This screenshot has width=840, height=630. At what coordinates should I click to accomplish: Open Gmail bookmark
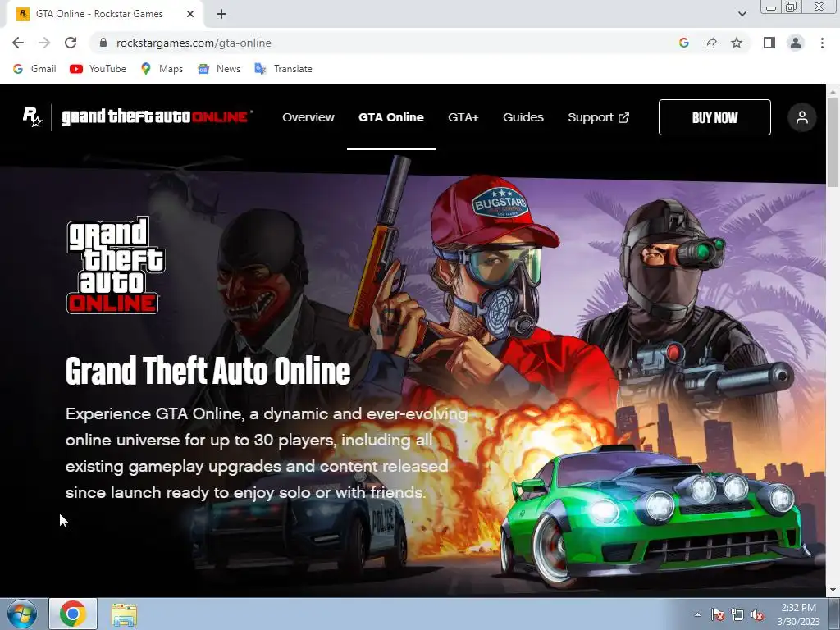coord(34,69)
